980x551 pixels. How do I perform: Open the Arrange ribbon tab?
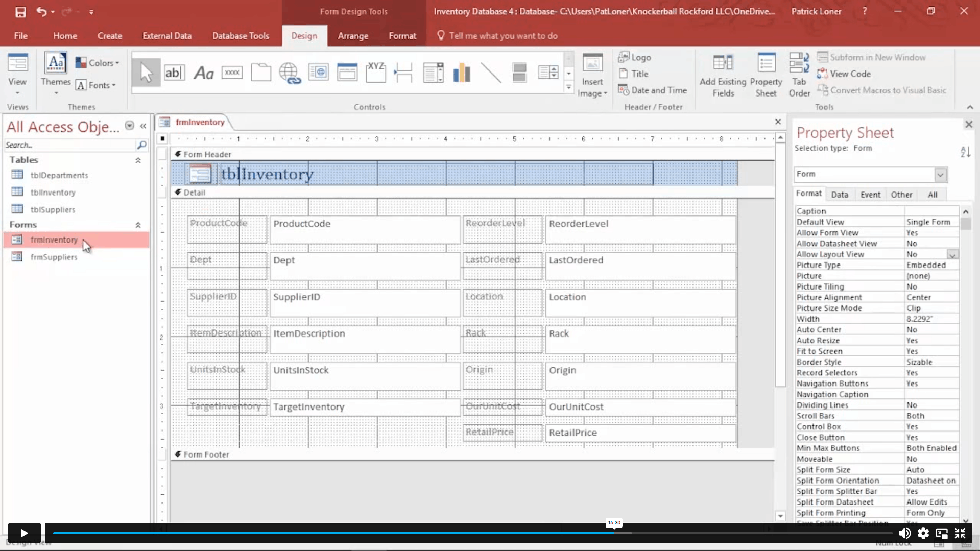pyautogui.click(x=352, y=36)
